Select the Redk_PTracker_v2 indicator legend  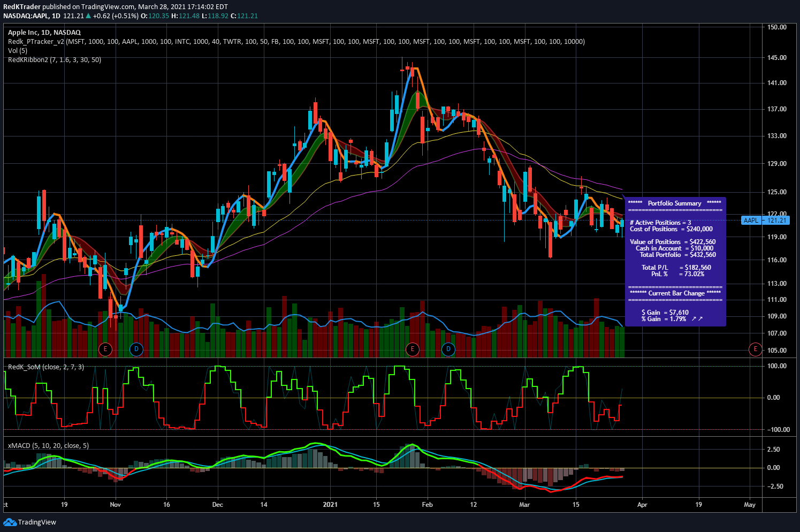[x=296, y=42]
